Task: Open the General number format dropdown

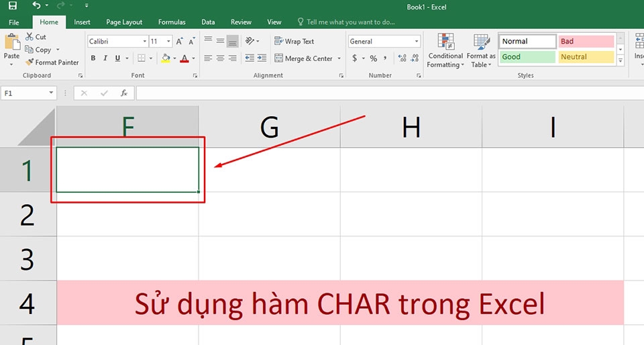Action: (x=417, y=42)
